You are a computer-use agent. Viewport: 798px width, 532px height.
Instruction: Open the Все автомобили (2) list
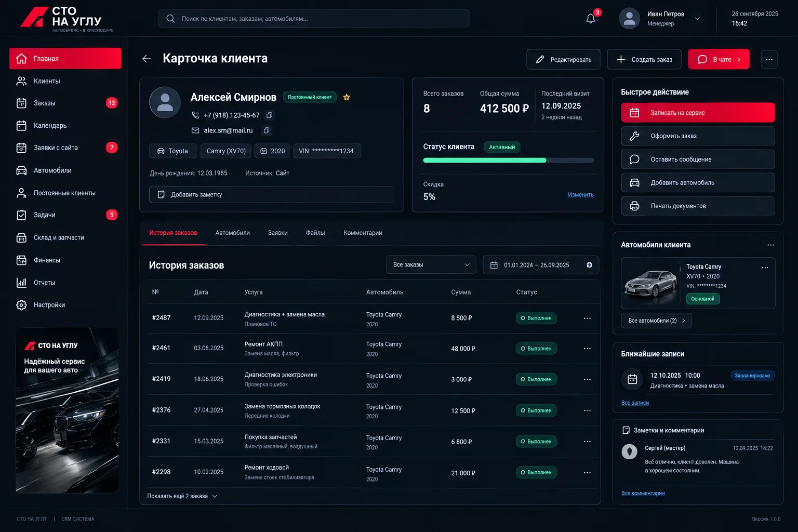(656, 321)
